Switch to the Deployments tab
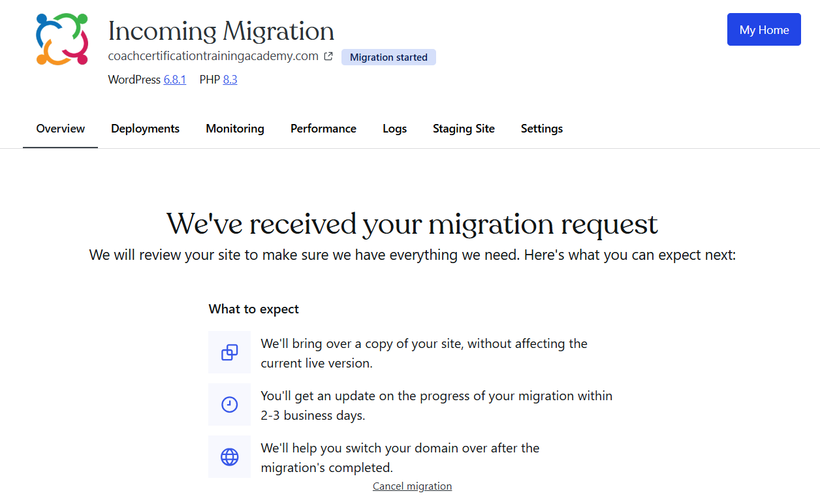Viewport: 820px width, 504px height. [145, 129]
